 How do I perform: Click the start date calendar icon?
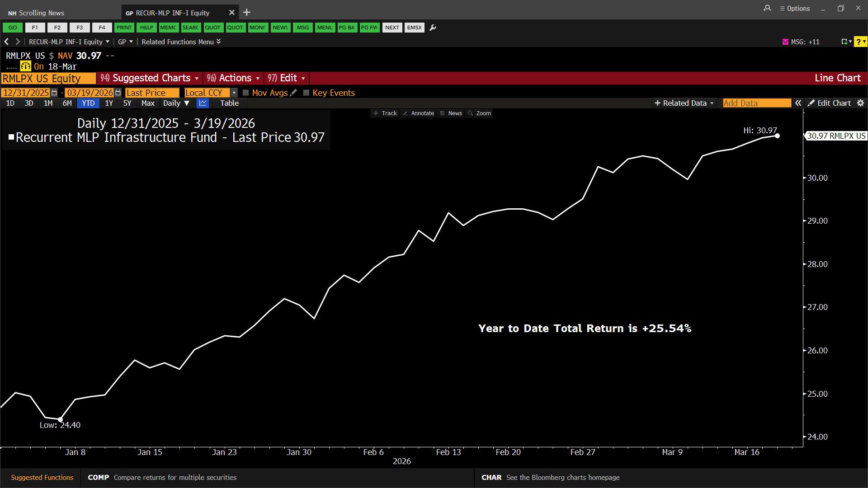click(x=54, y=93)
